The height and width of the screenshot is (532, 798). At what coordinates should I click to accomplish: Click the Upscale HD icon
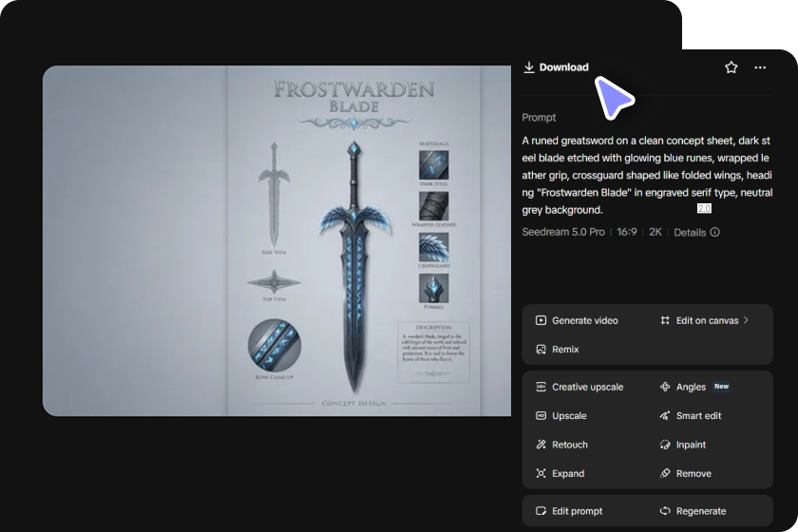(x=541, y=416)
